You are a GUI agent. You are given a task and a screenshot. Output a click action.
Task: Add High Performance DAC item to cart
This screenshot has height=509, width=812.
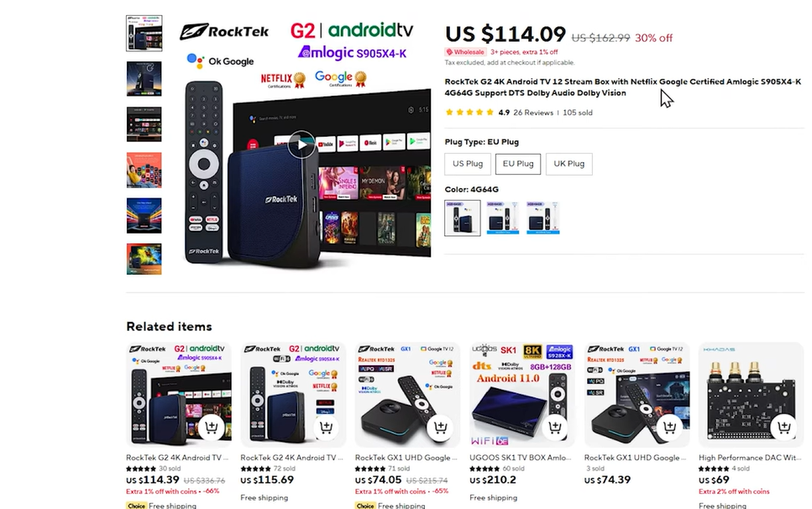784,428
